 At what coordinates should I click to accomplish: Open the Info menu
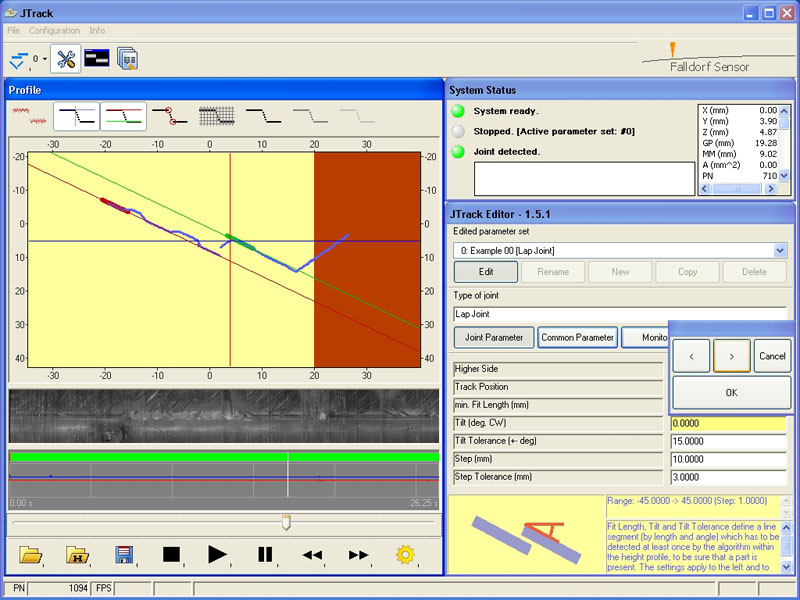click(x=97, y=31)
